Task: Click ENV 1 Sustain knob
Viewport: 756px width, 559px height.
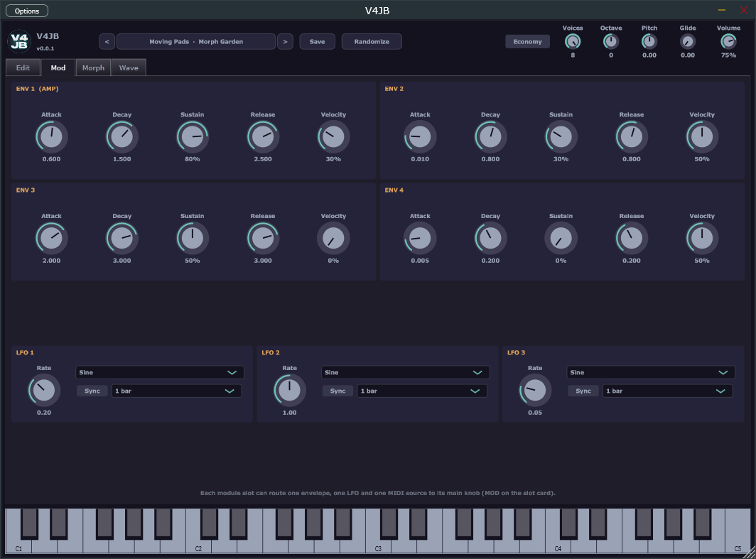Action: tap(193, 137)
